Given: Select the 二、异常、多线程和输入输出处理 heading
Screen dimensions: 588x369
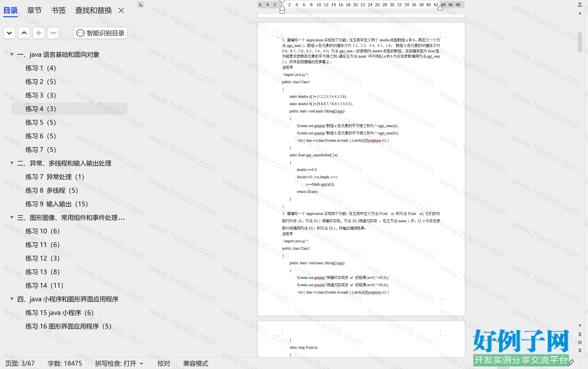Looking at the screenshot, I should point(64,163).
